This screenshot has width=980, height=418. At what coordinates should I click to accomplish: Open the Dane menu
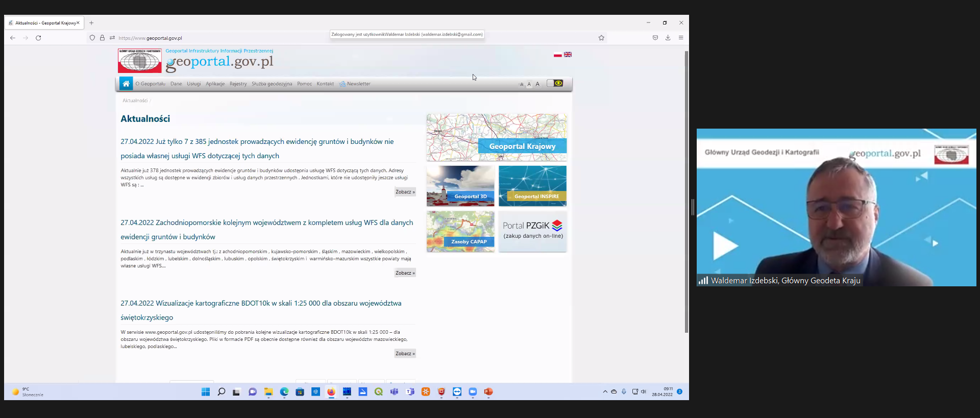176,84
